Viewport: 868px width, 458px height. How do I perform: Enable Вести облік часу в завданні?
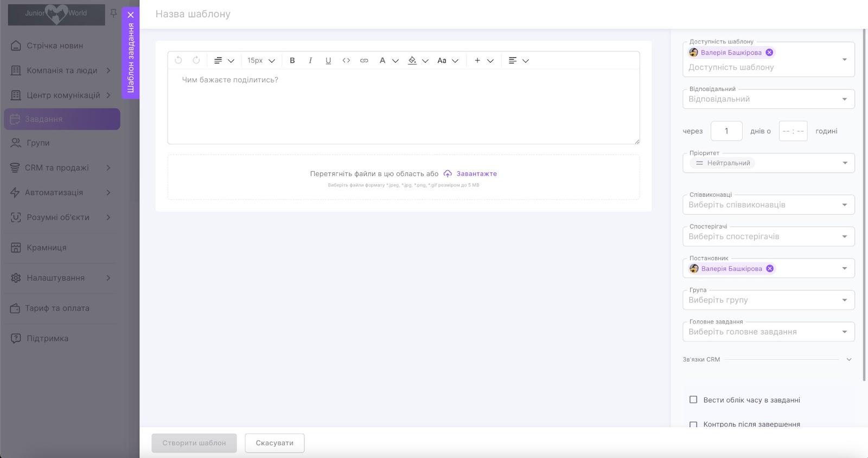pyautogui.click(x=693, y=400)
